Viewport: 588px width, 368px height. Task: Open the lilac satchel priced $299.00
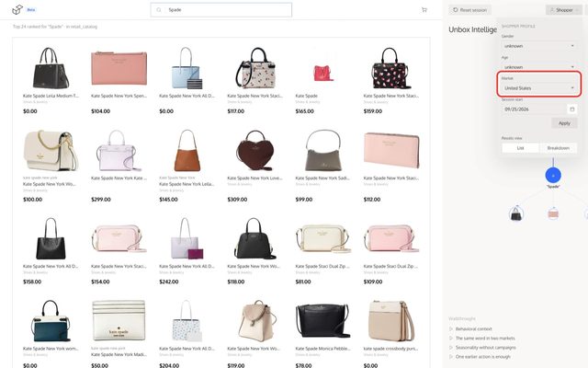(119, 151)
